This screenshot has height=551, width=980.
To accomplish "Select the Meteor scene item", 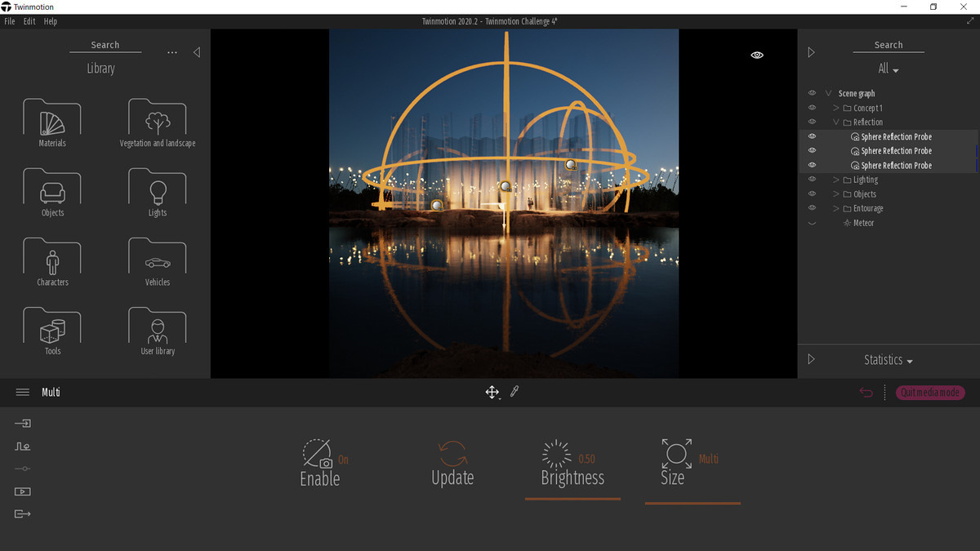I will pyautogui.click(x=863, y=223).
